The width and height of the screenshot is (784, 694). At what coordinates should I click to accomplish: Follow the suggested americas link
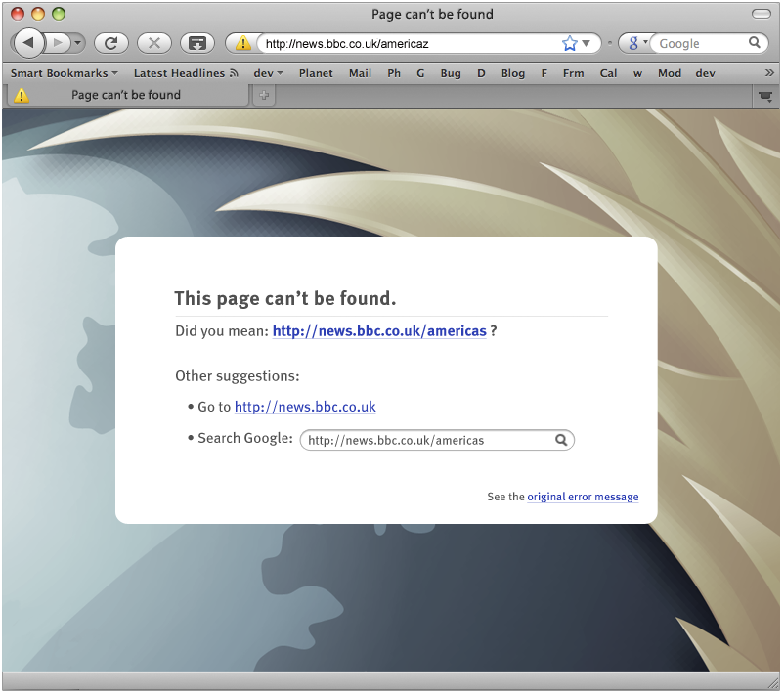(x=379, y=331)
